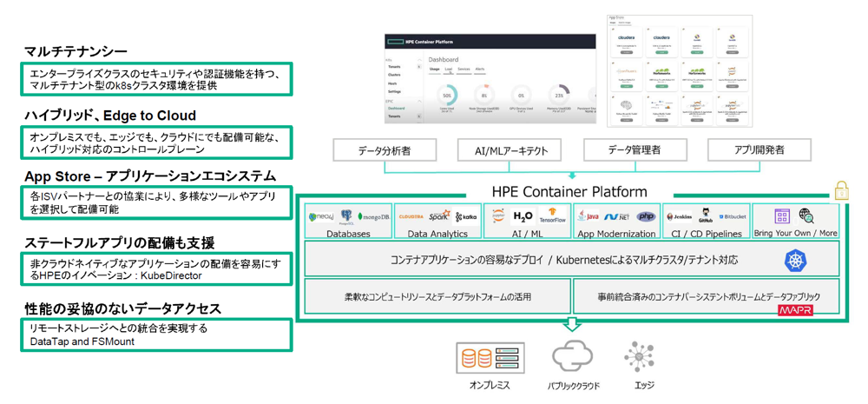Select the PostgreSQL elephant logo
The width and height of the screenshot is (868, 404).
346,217
